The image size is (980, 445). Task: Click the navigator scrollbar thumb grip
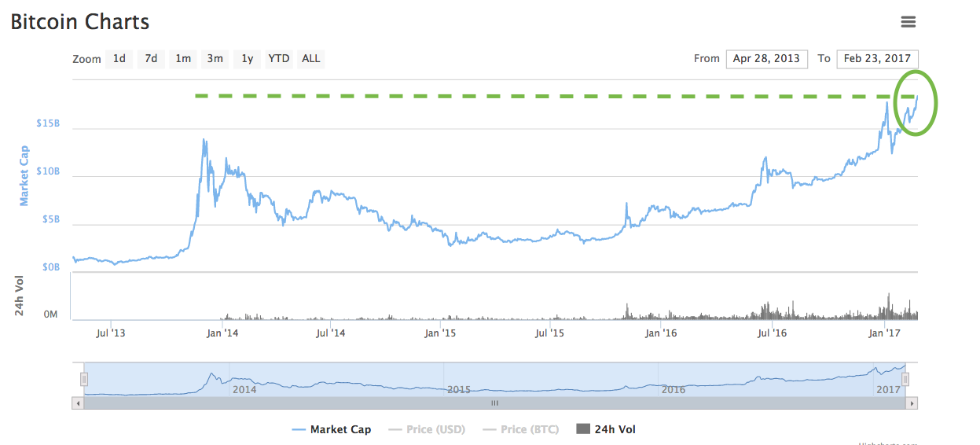coord(495,403)
